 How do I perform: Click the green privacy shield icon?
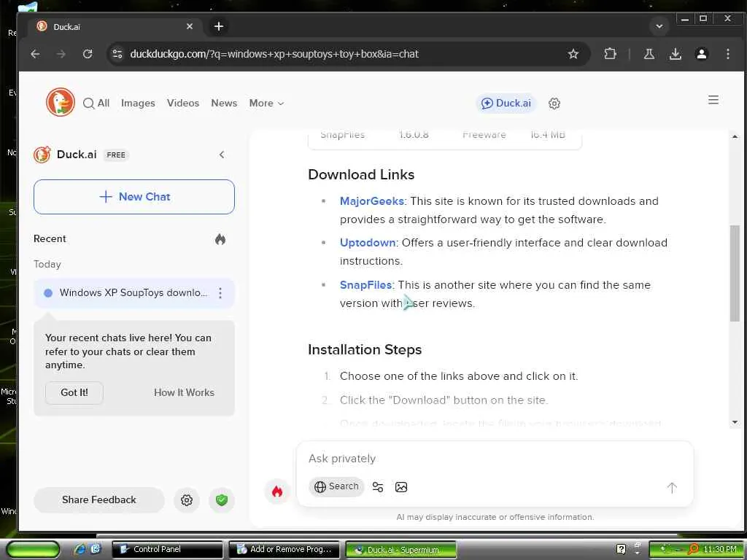click(x=222, y=500)
